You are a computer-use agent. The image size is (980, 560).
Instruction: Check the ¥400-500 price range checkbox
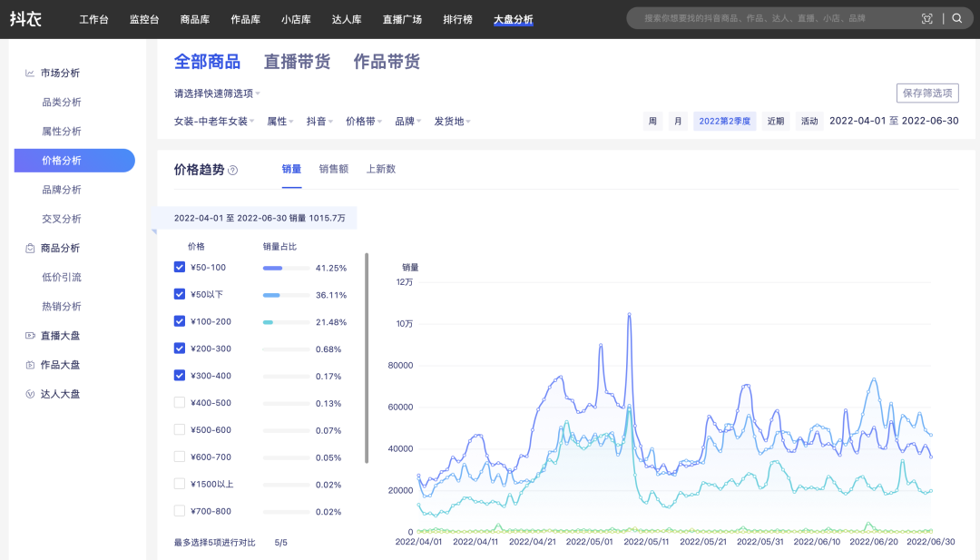180,403
